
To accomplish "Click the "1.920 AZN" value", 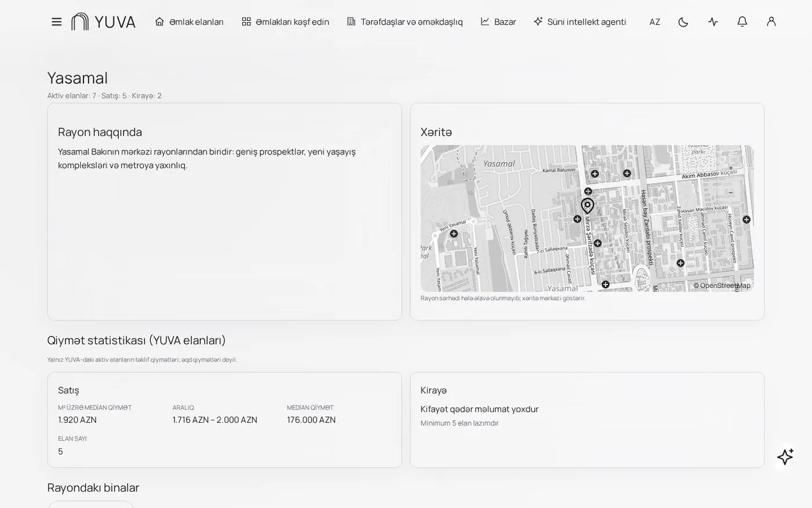I will (77, 420).
